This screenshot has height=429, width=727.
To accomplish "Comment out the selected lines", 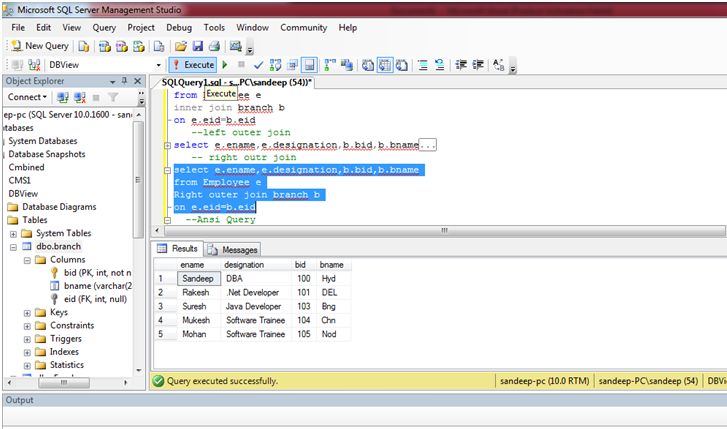I will pyautogui.click(x=423, y=65).
